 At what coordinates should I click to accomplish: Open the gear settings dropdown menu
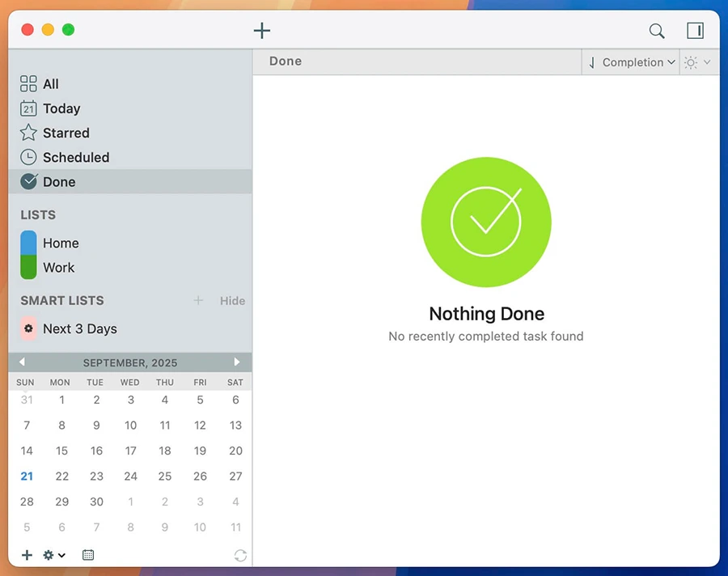(x=54, y=555)
